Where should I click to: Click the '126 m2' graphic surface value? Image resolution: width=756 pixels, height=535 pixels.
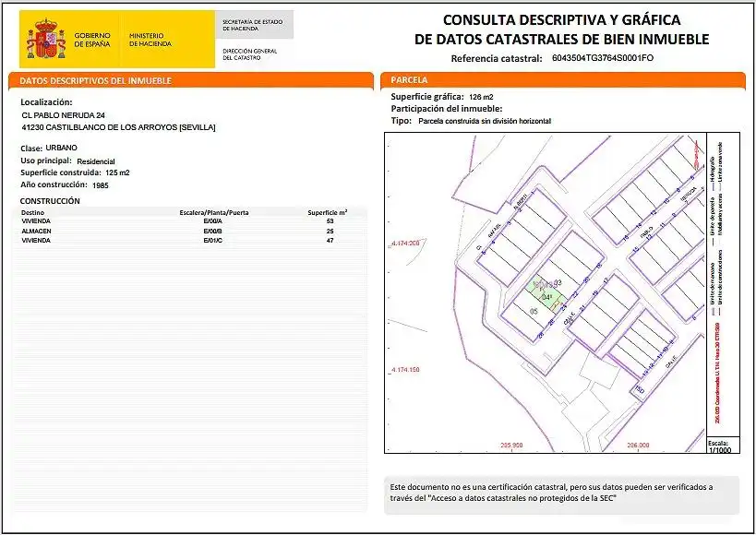(x=481, y=97)
